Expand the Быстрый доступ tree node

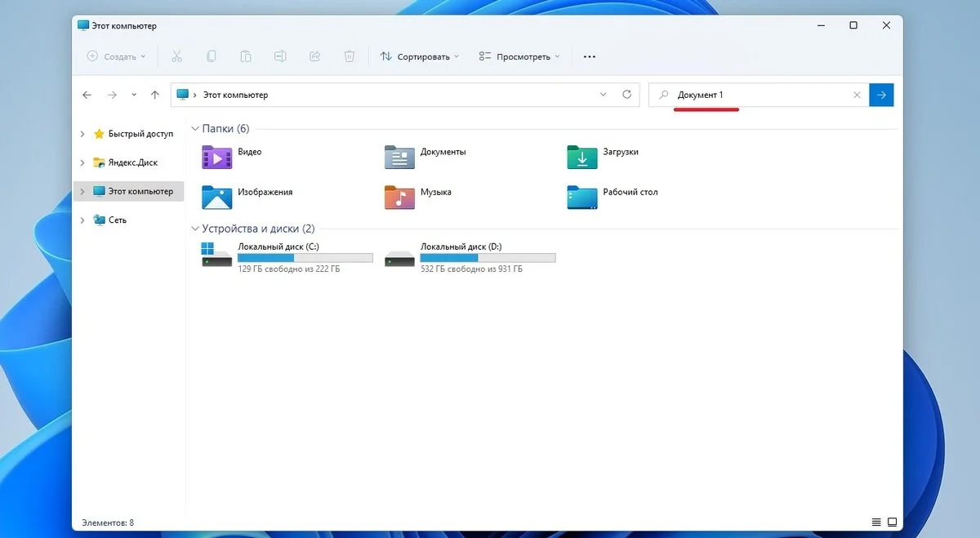(x=82, y=134)
